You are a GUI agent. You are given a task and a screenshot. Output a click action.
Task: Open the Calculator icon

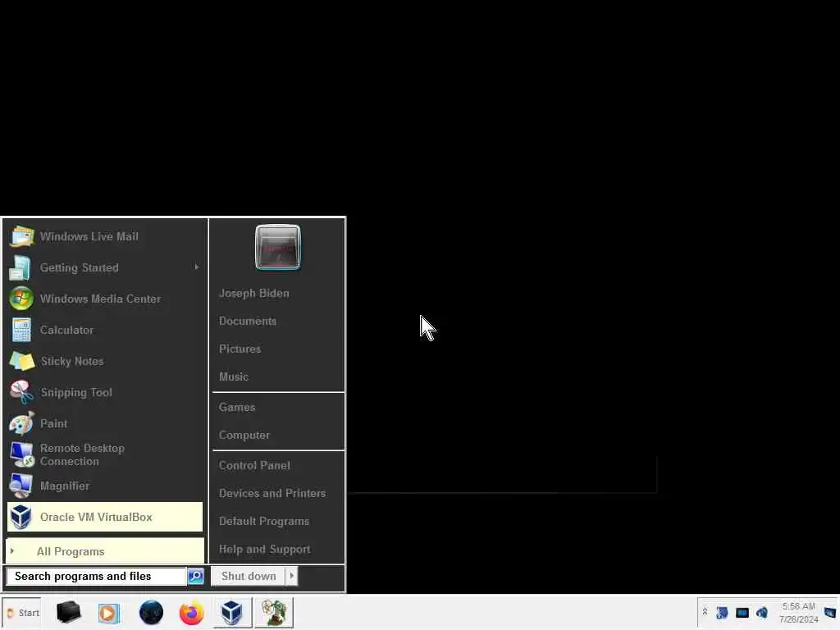[x=21, y=330]
